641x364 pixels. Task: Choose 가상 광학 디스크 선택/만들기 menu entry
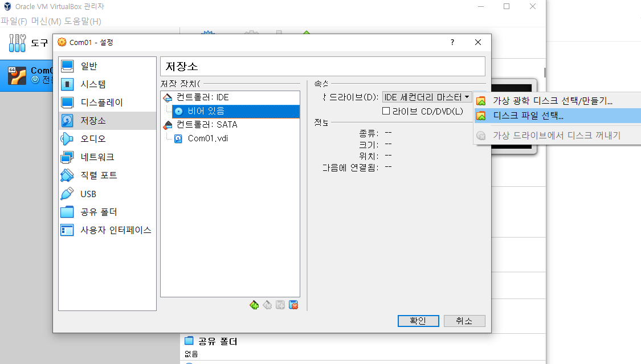[558, 100]
